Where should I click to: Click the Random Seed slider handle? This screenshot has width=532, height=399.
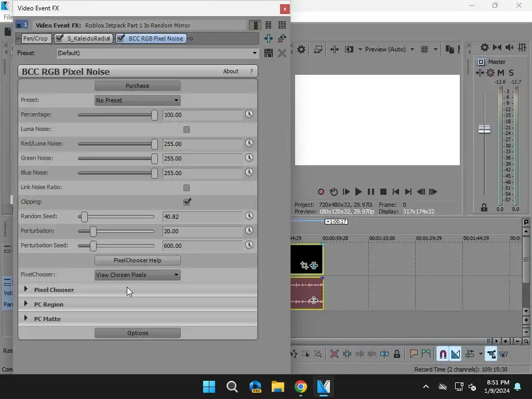pyautogui.click(x=84, y=217)
